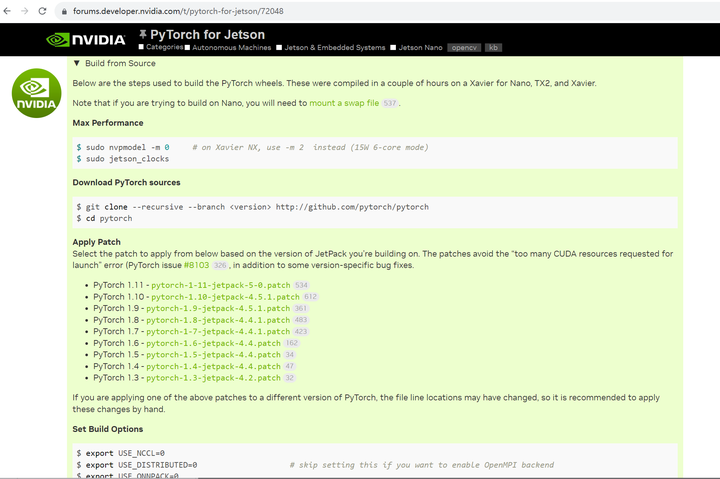This screenshot has width=720, height=479.
Task: Select the opencv tag
Action: coord(464,48)
